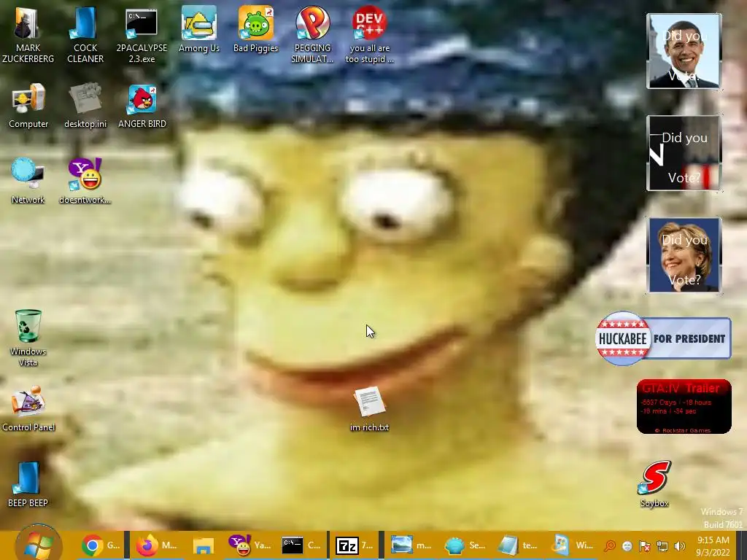Switch to Firefox taskbar button
This screenshot has width=747, height=560.
(x=156, y=545)
